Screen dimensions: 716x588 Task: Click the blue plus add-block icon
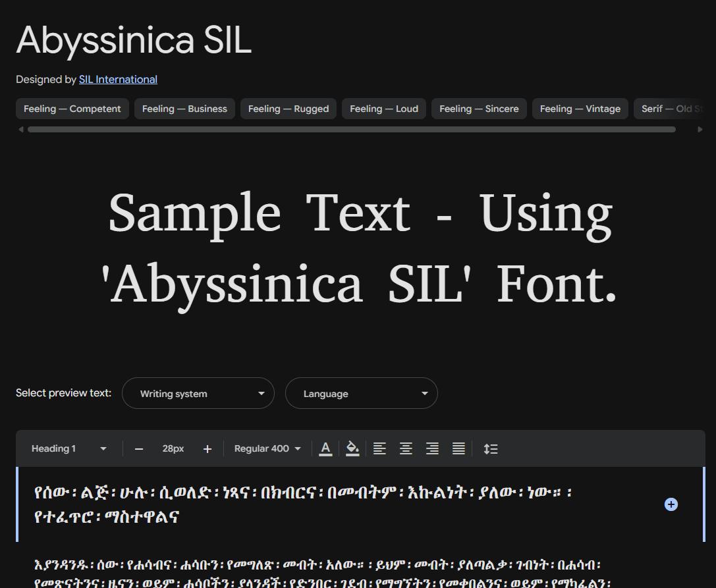(x=671, y=504)
